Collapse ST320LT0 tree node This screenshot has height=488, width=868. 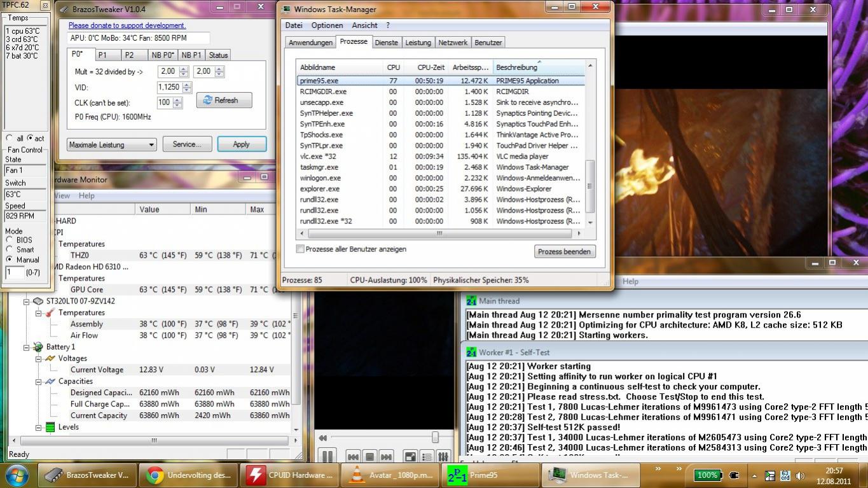point(27,301)
